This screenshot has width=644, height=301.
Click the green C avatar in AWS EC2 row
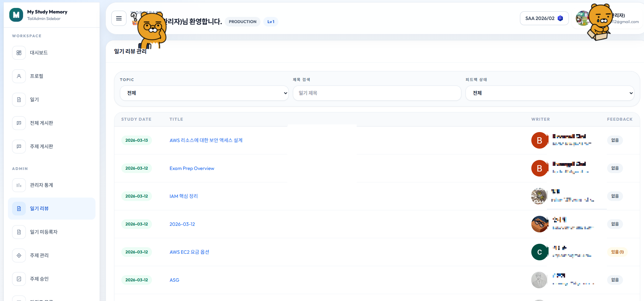click(x=540, y=252)
